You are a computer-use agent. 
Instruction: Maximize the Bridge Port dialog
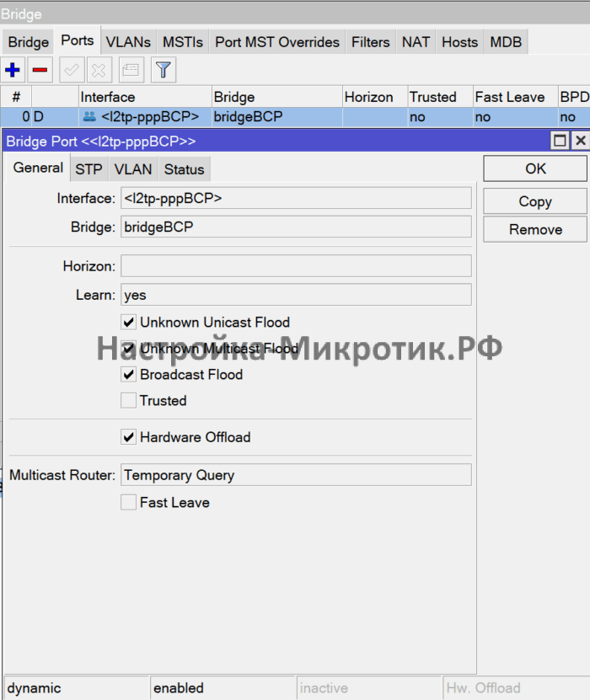point(560,141)
